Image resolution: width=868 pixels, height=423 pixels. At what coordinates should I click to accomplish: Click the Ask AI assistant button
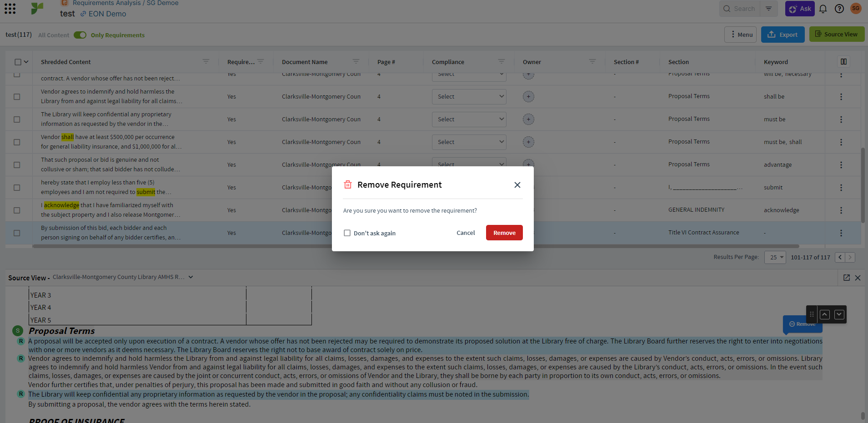point(800,9)
